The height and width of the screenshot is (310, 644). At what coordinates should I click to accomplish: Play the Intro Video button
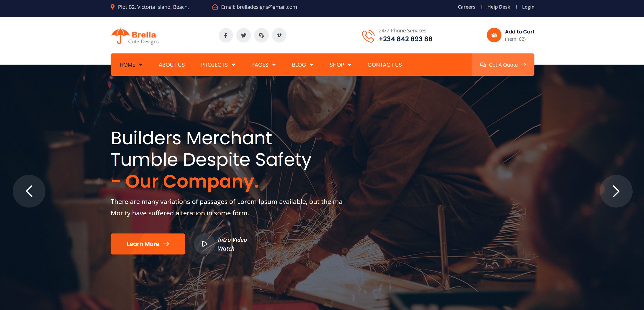click(x=204, y=244)
